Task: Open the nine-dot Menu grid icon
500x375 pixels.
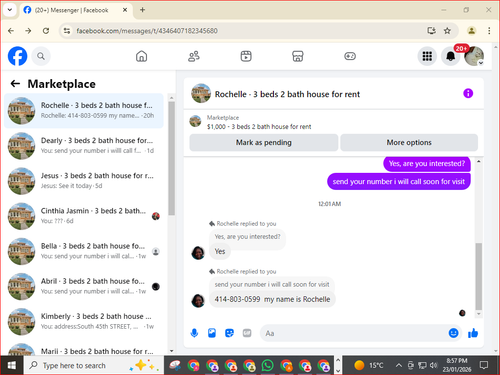Action: (x=427, y=56)
